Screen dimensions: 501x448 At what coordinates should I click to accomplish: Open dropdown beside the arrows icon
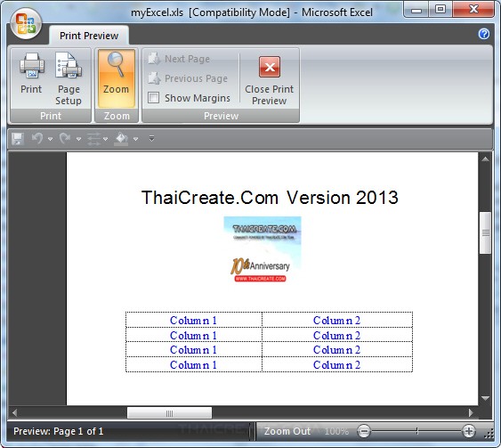[x=105, y=139]
